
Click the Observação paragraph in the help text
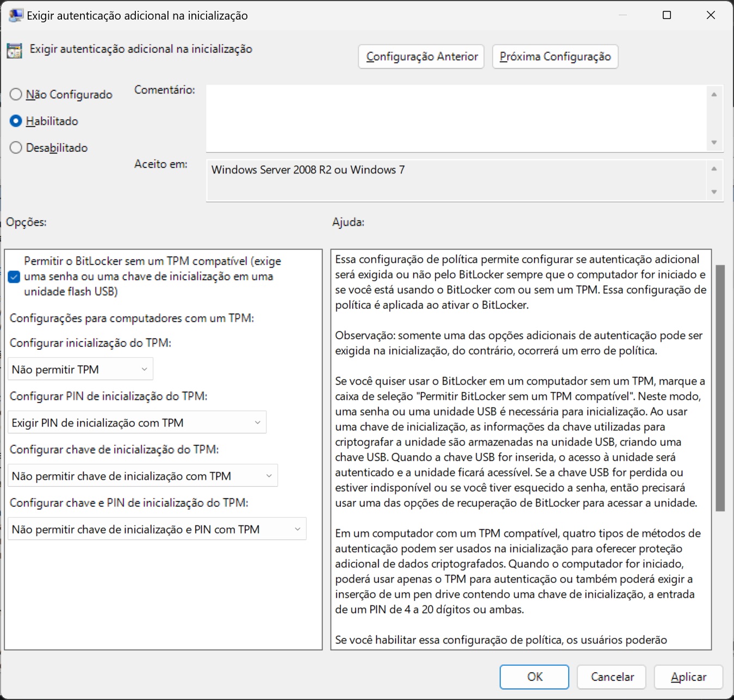[x=519, y=343]
